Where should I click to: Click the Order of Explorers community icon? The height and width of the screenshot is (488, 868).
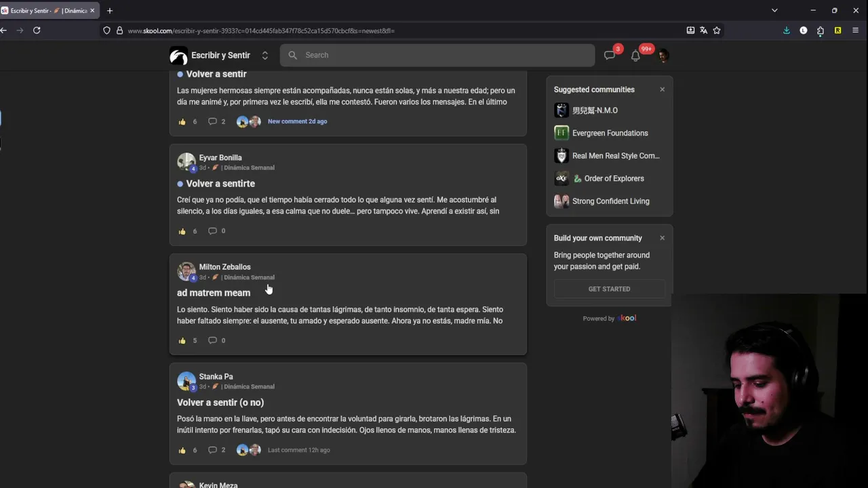pyautogui.click(x=561, y=178)
